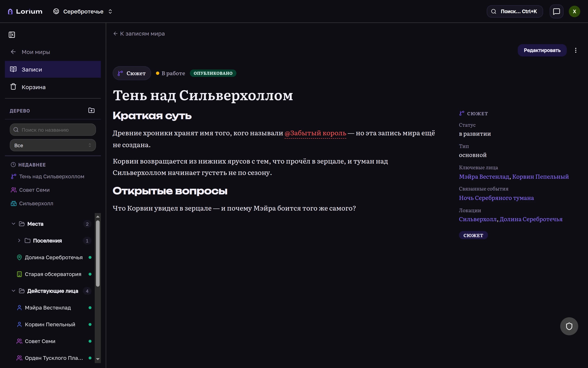
Task: Click the ОПУБЛИКОВАНО badge
Action: pyautogui.click(x=213, y=73)
